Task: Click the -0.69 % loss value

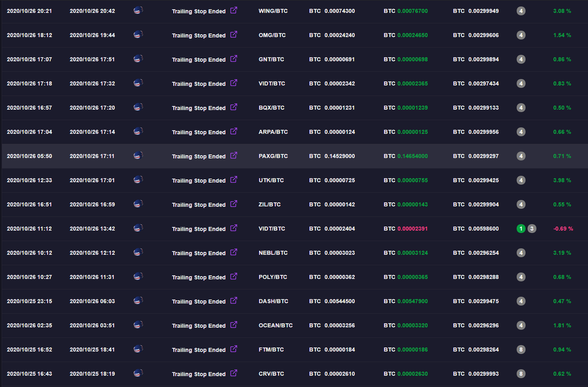Action: click(563, 229)
